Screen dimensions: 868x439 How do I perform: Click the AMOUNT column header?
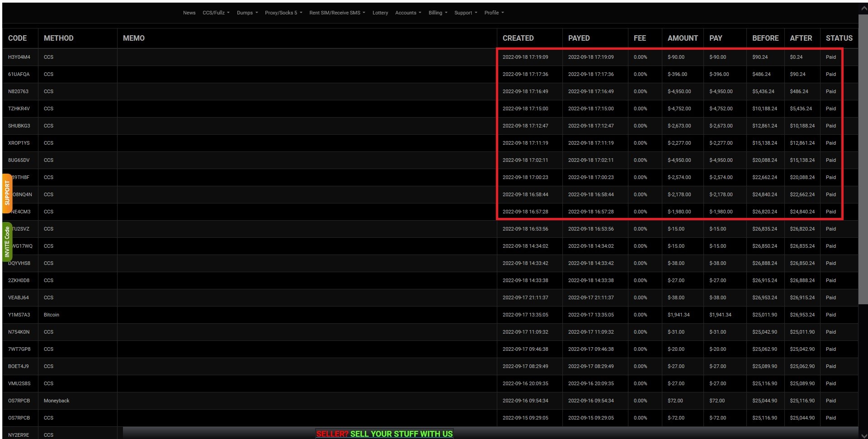pos(683,38)
